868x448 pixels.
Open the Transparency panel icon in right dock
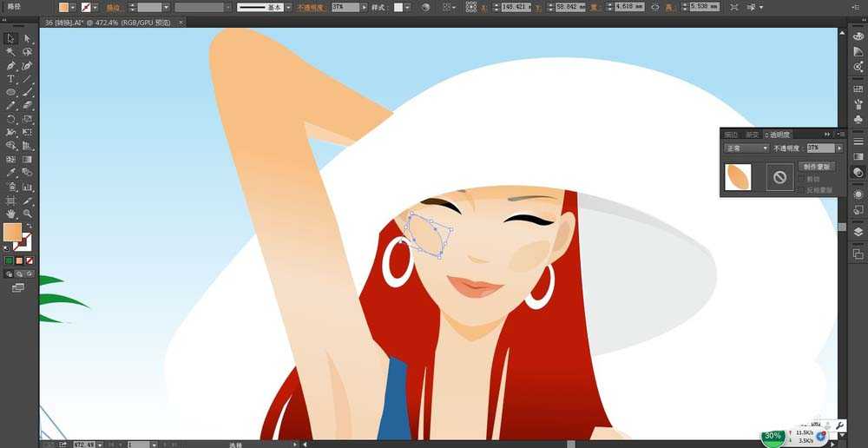pyautogui.click(x=858, y=172)
